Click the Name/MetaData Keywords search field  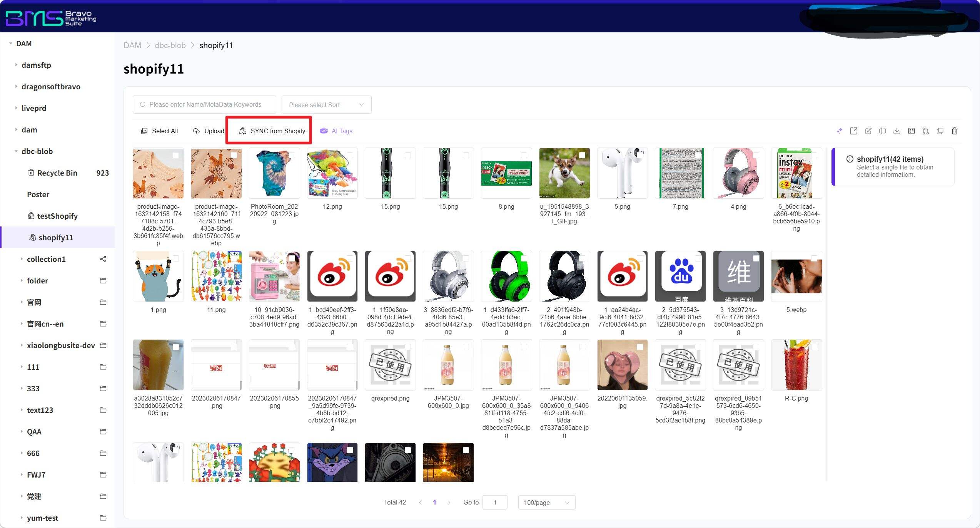click(x=204, y=105)
